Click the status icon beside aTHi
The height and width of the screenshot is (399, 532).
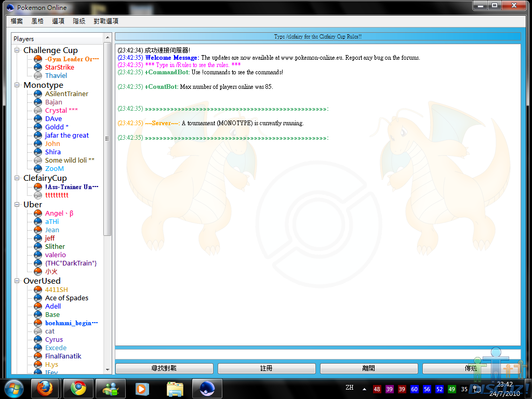(x=38, y=221)
